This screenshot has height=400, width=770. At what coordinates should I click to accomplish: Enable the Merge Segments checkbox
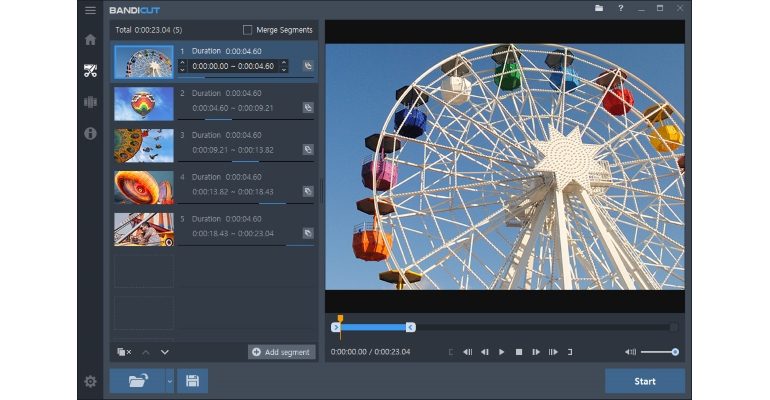248,30
